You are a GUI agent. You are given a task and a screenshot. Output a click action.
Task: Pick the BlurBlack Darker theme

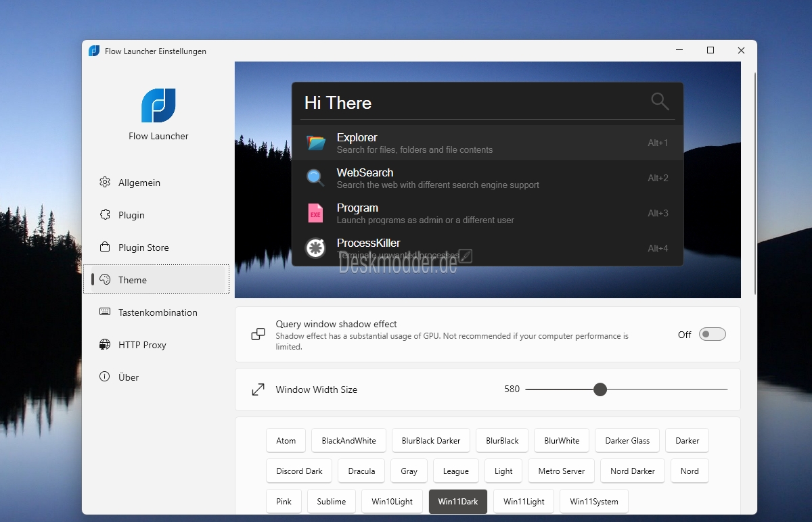(x=431, y=440)
